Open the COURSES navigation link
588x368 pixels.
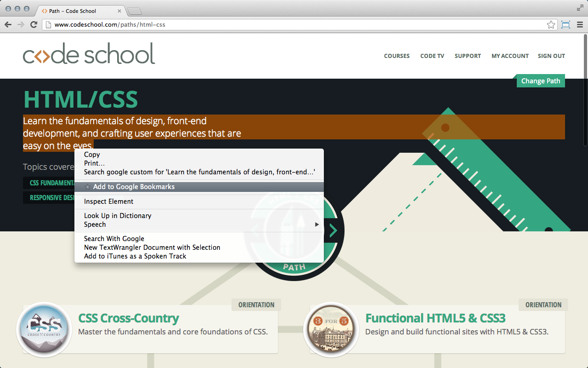pyautogui.click(x=397, y=56)
